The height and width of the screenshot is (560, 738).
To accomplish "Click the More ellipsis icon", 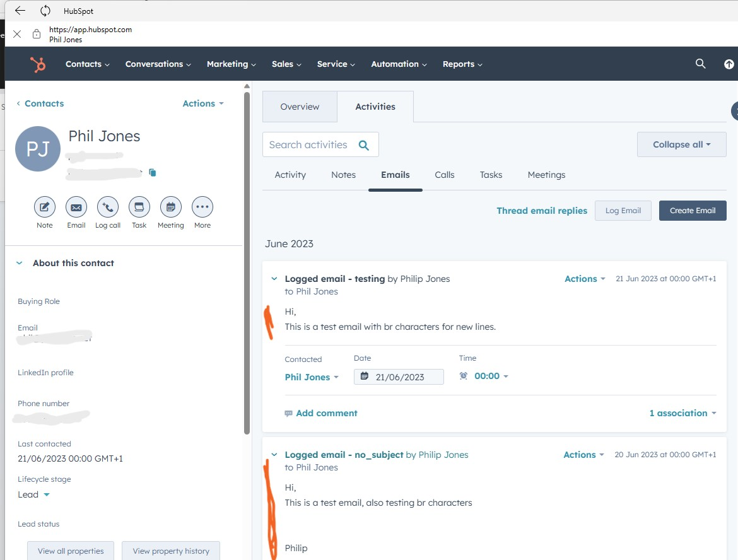I will click(202, 207).
